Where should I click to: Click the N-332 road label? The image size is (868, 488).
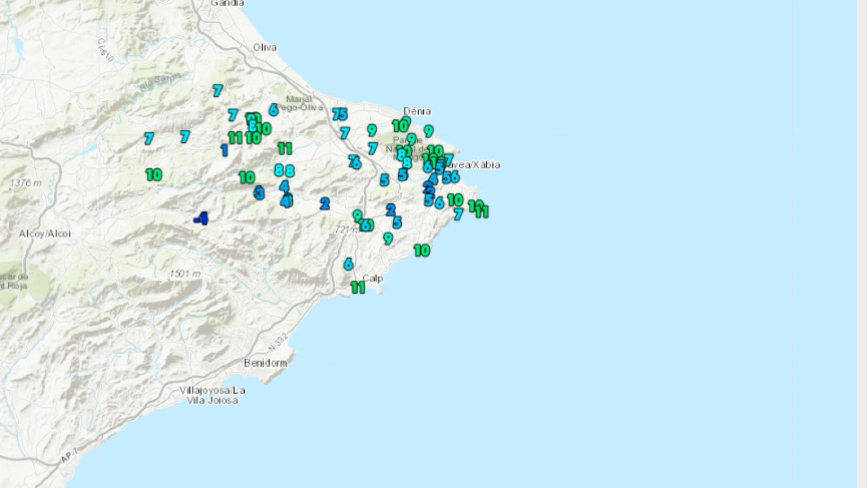click(278, 342)
